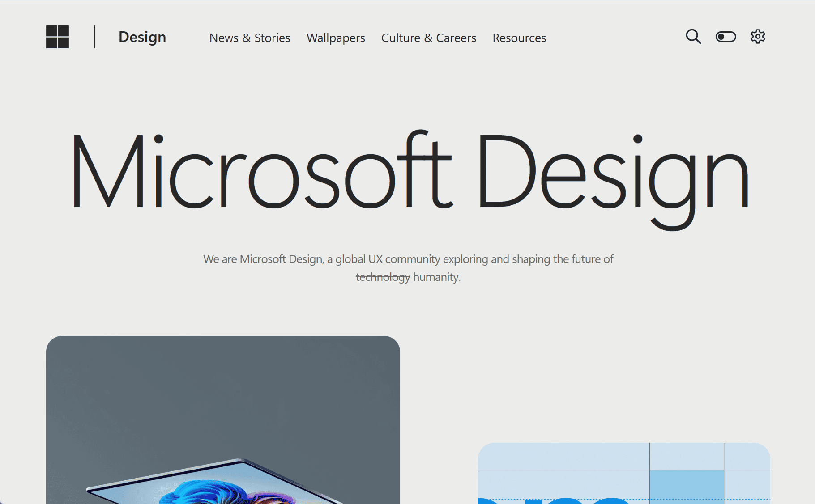This screenshot has height=504, width=815.
Task: Open the Resources page
Action: pos(519,38)
